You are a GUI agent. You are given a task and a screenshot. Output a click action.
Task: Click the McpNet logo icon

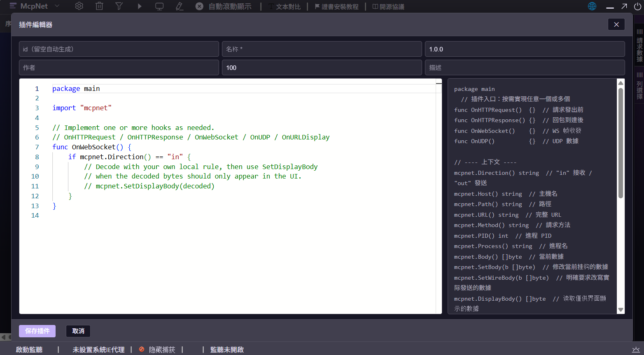pos(13,6)
